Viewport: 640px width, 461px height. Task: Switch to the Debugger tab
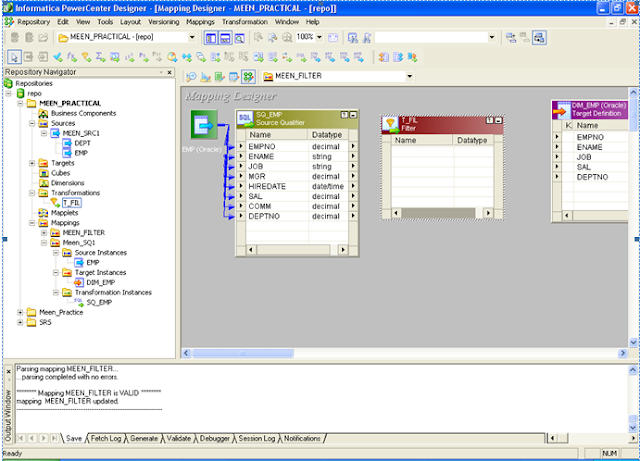point(215,439)
